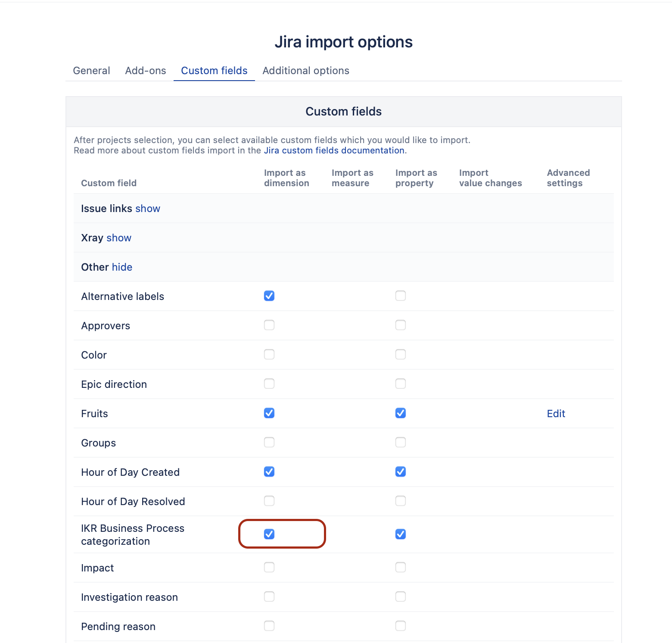Check Alternative labels import as property
This screenshot has height=643, width=672.
(401, 296)
